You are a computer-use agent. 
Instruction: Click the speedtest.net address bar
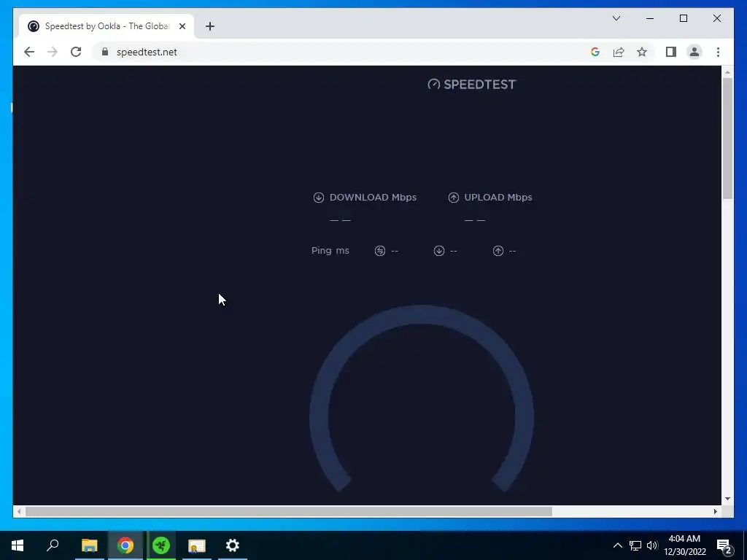click(338, 52)
